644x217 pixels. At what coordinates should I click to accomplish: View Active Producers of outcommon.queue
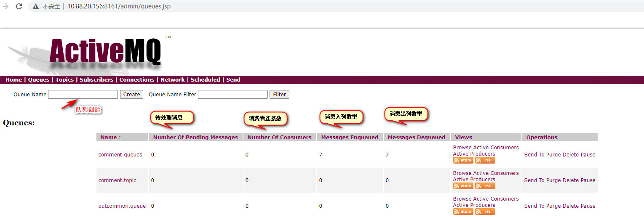(x=474, y=205)
